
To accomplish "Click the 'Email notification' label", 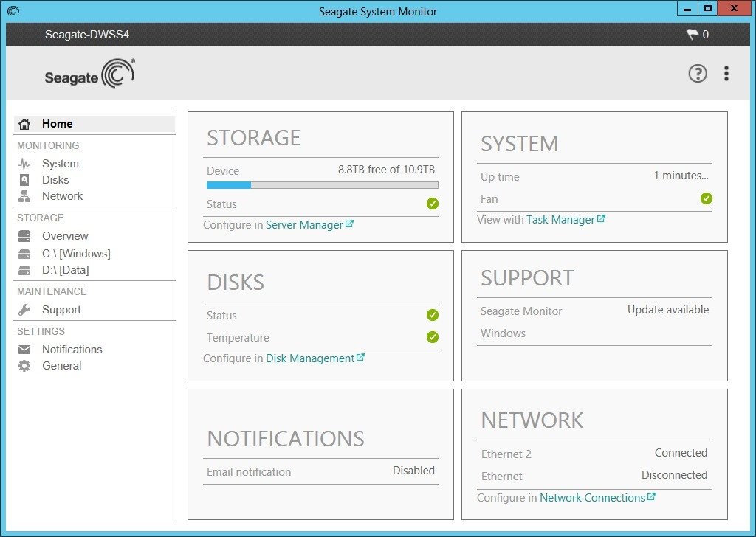I will click(x=249, y=472).
